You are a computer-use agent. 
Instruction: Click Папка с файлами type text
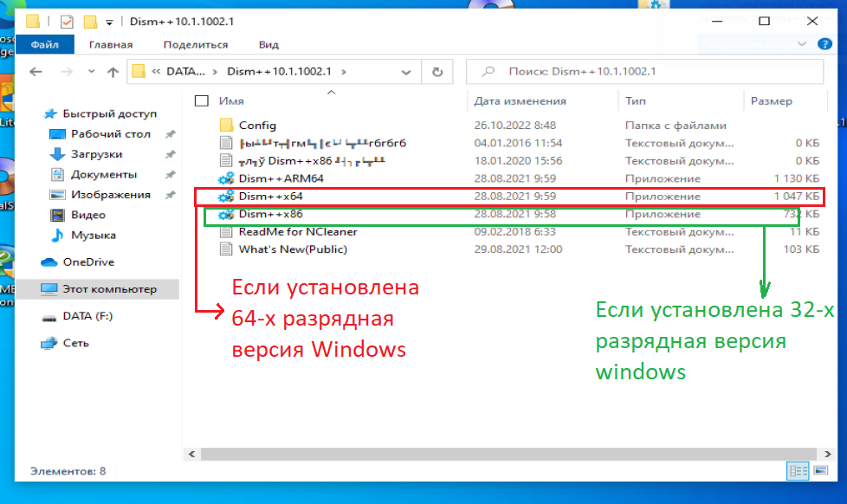[x=676, y=126]
